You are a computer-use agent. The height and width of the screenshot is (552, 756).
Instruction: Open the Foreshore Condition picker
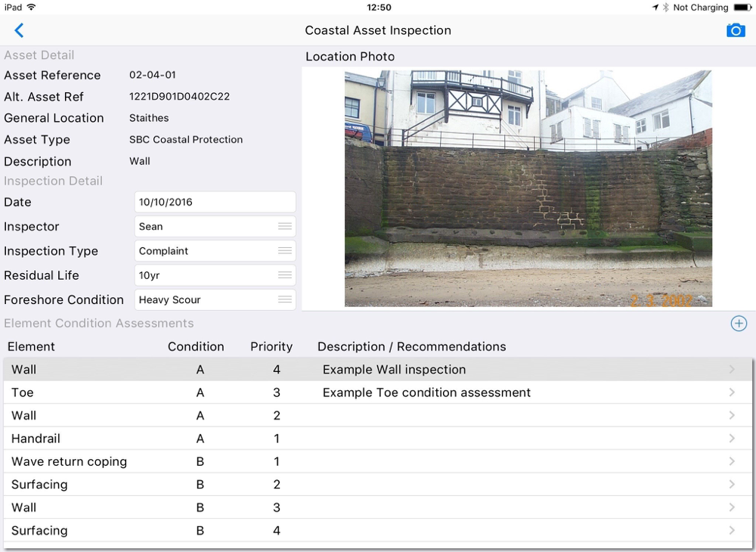[x=215, y=300]
